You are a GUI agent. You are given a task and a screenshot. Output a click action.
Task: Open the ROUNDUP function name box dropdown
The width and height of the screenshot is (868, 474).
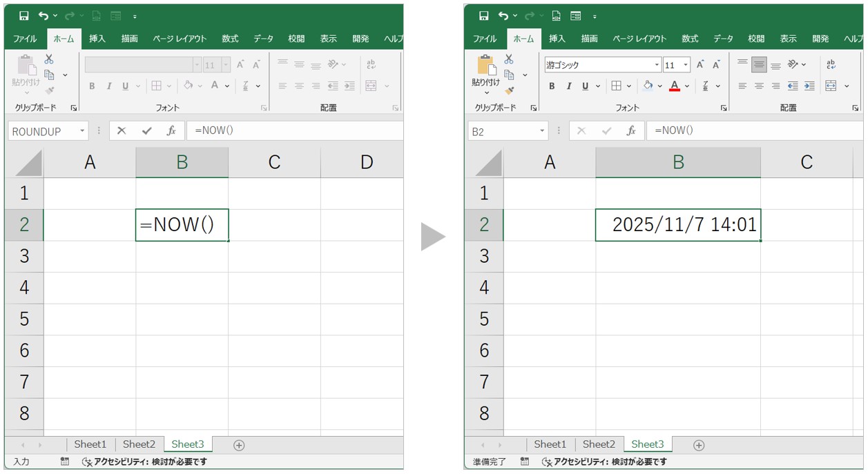click(83, 131)
